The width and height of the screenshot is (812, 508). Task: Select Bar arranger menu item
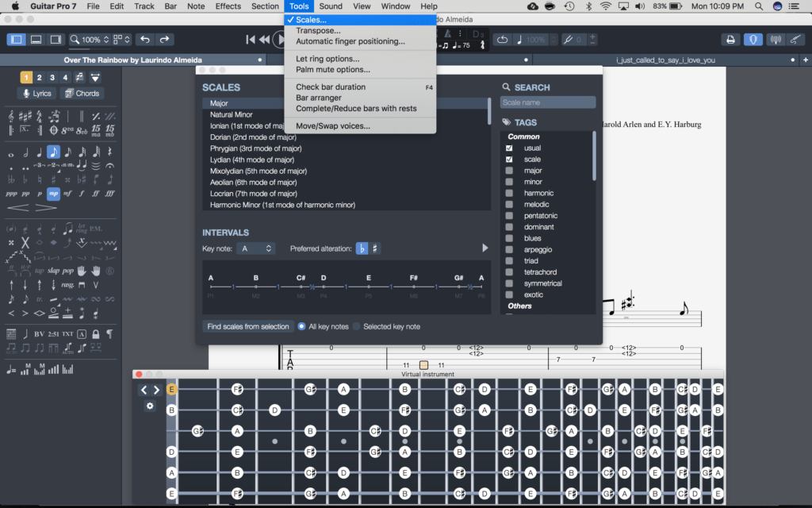(x=319, y=98)
